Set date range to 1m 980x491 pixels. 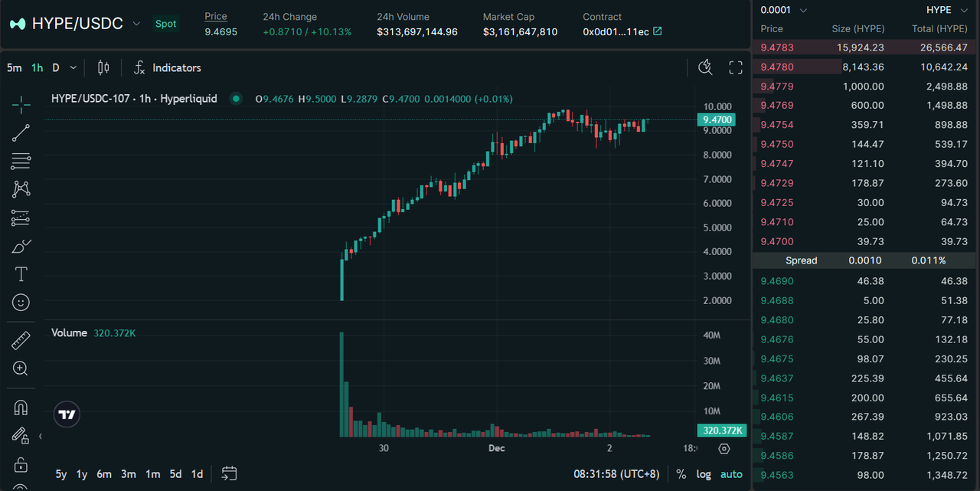(x=152, y=474)
